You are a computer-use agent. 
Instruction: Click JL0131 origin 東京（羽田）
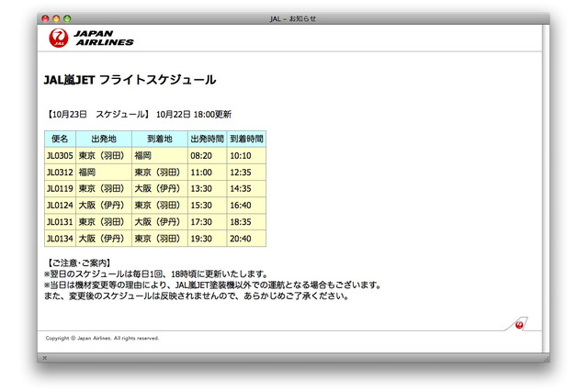tap(101, 222)
